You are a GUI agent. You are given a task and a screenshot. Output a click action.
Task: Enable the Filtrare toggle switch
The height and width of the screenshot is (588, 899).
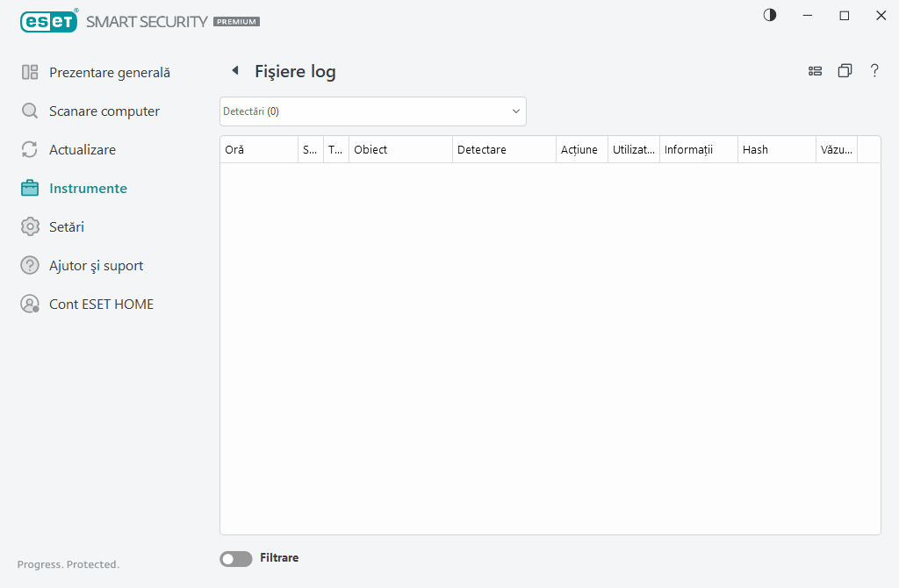tap(235, 559)
